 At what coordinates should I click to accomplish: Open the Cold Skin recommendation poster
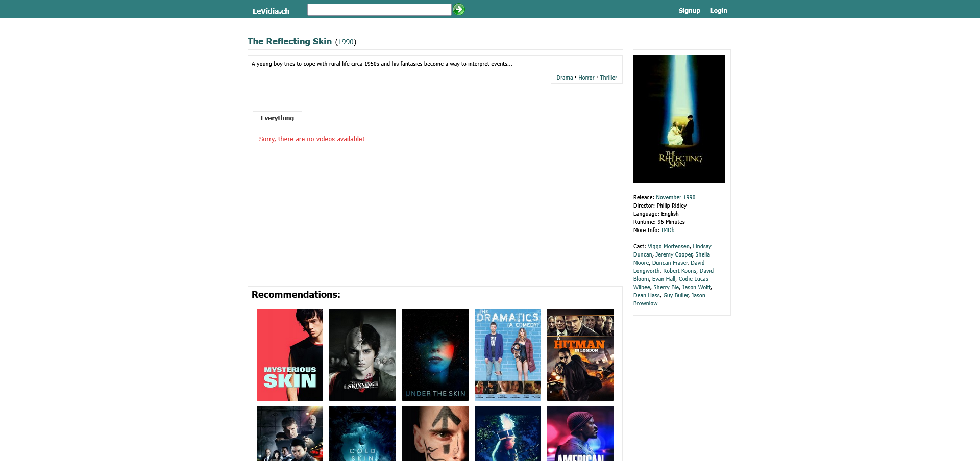tap(362, 433)
